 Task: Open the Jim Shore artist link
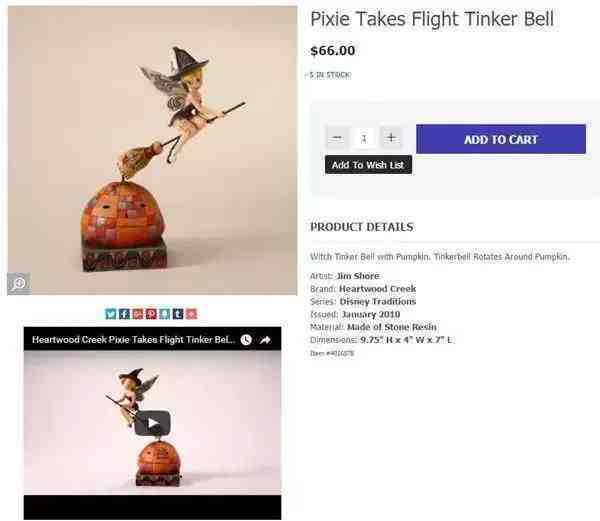point(357,276)
